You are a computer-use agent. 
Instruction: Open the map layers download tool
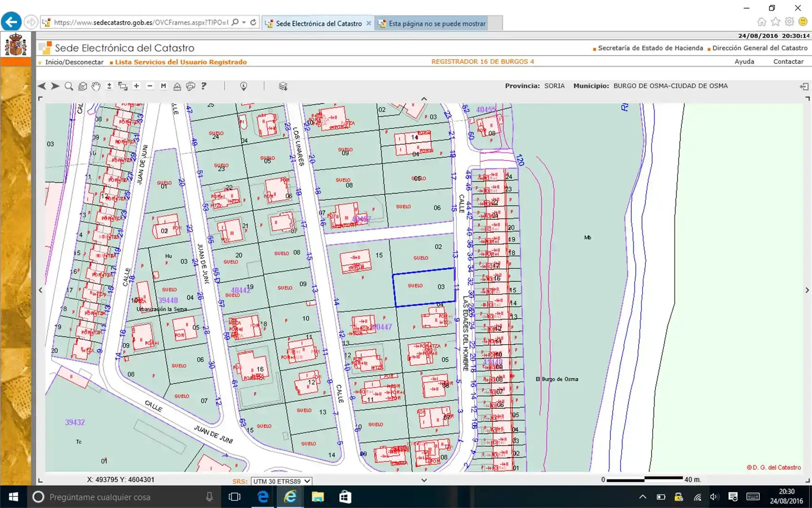[x=283, y=86]
